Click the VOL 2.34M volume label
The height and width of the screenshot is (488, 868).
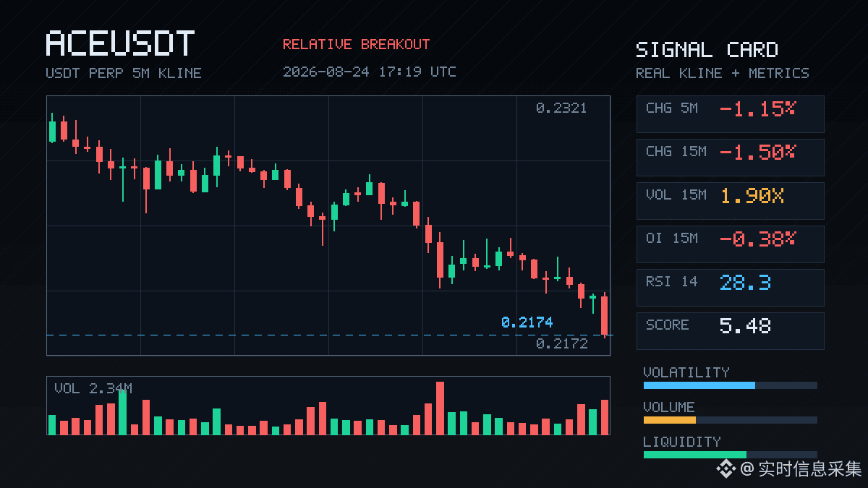(x=93, y=389)
